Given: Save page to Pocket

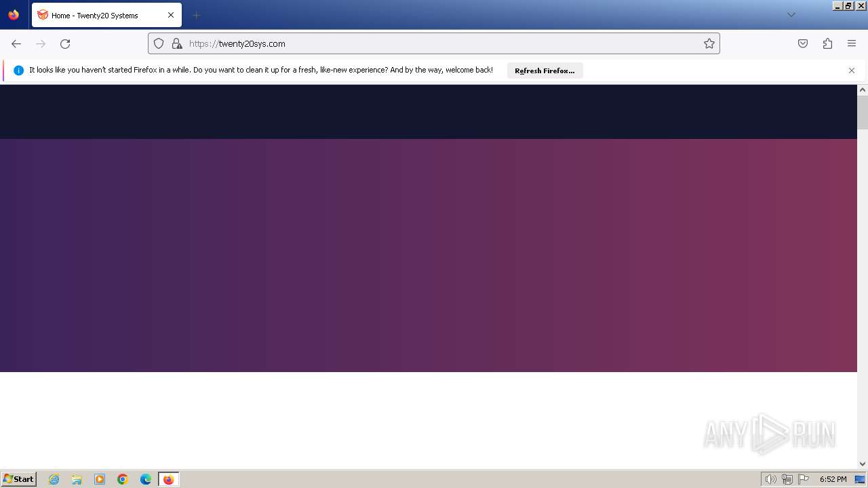Looking at the screenshot, I should [803, 43].
